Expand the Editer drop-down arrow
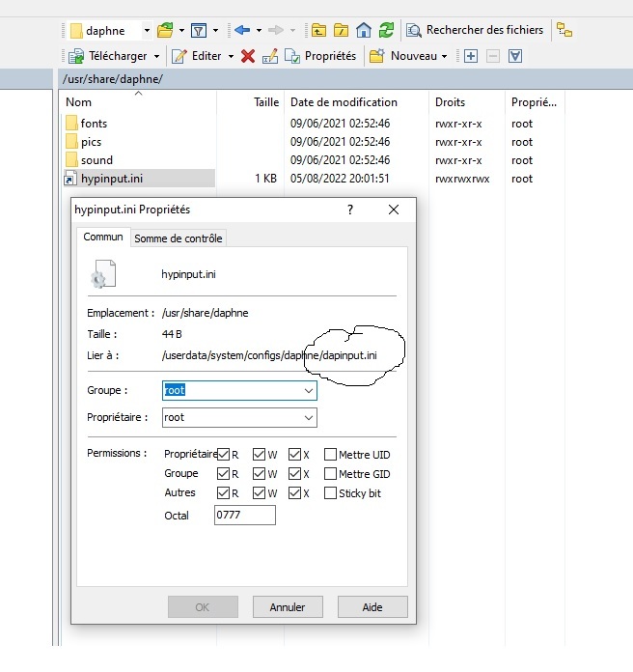This screenshot has height=672, width=633. (x=231, y=56)
